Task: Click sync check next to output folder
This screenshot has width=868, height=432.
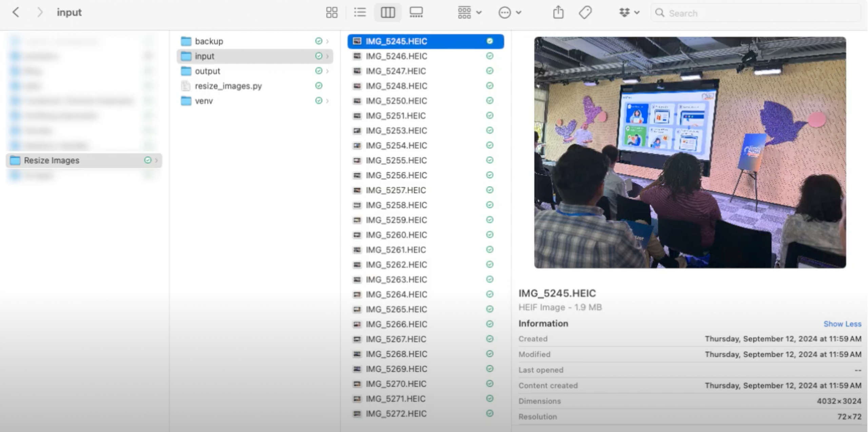Action: click(x=319, y=71)
